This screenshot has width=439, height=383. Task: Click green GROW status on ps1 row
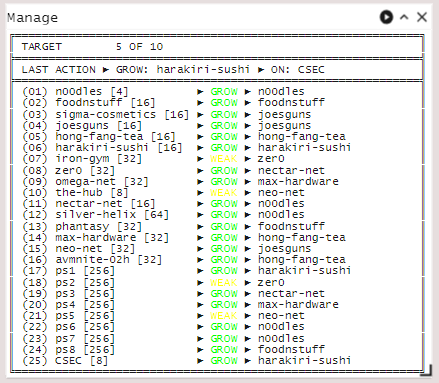pyautogui.click(x=224, y=271)
